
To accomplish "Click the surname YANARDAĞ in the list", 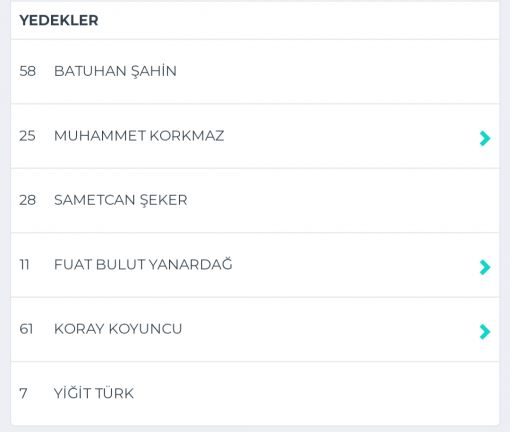I will (x=190, y=264).
